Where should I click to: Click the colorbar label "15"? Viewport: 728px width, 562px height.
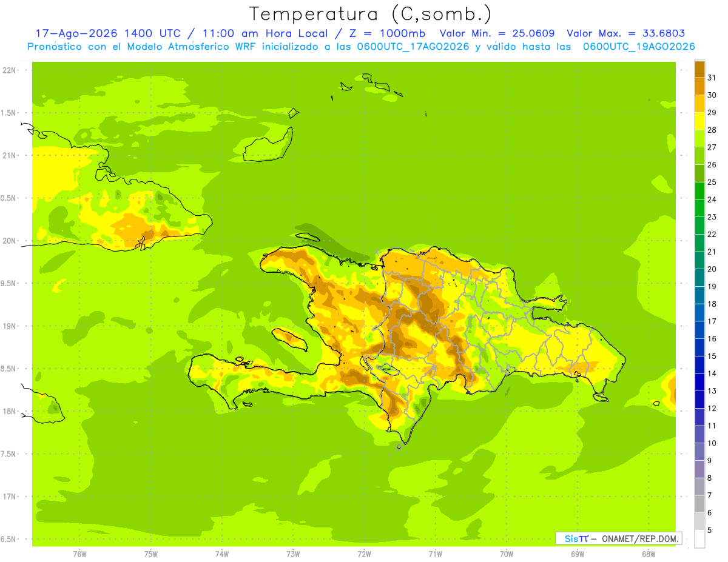coord(712,356)
